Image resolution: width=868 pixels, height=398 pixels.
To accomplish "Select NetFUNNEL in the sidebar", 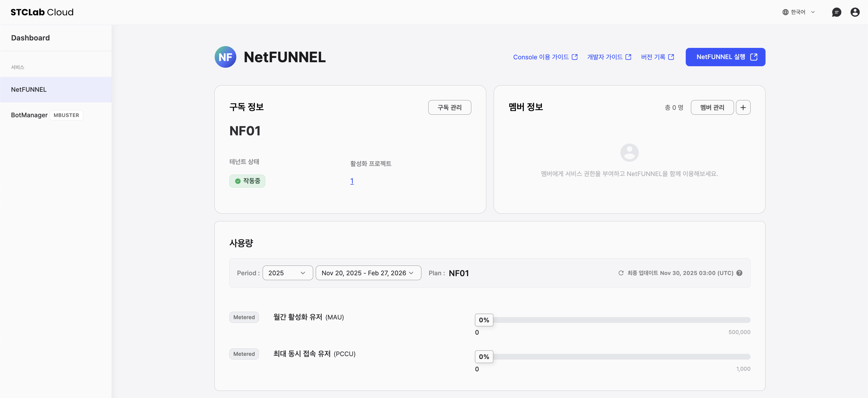I will (x=29, y=89).
